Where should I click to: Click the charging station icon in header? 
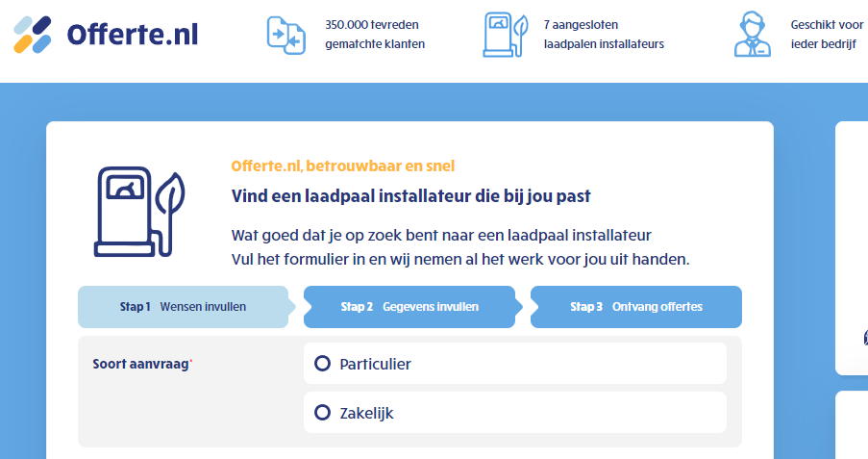pyautogui.click(x=505, y=35)
